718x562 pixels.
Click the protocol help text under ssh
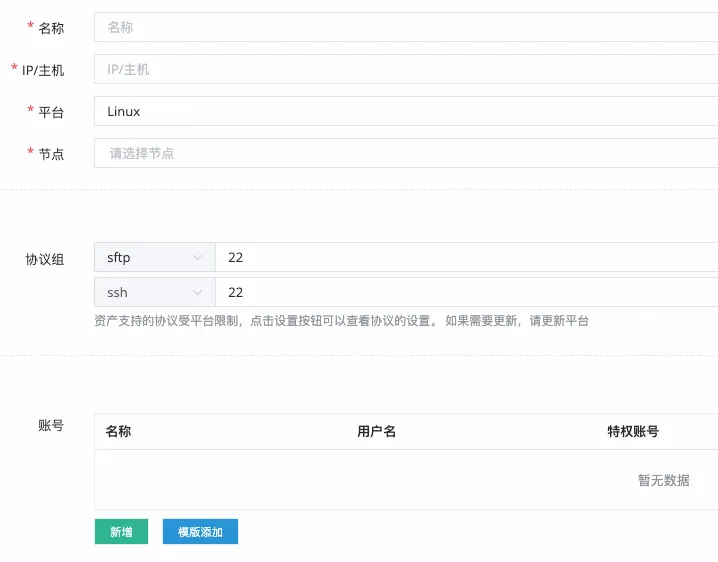341,321
